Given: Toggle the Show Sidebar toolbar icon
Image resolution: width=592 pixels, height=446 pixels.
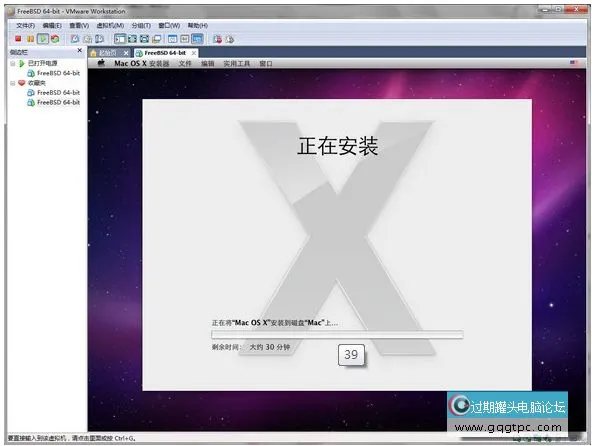Looking at the screenshot, I should 120,39.
